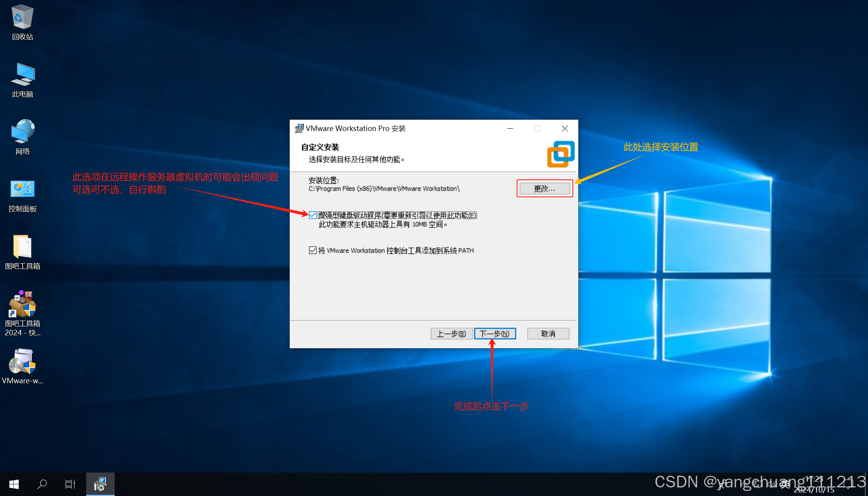The image size is (868, 496).
Task: Select the 此电脑 desktop icon
Action: (x=23, y=80)
